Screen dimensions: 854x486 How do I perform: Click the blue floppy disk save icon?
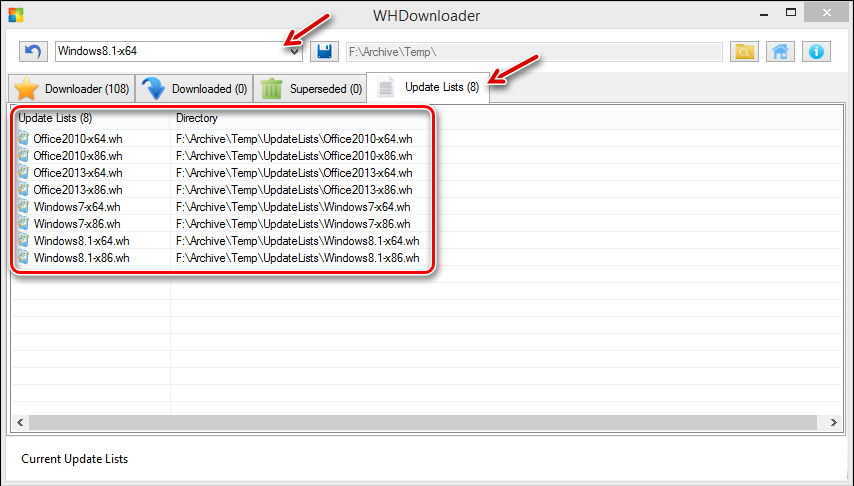pyautogui.click(x=324, y=52)
